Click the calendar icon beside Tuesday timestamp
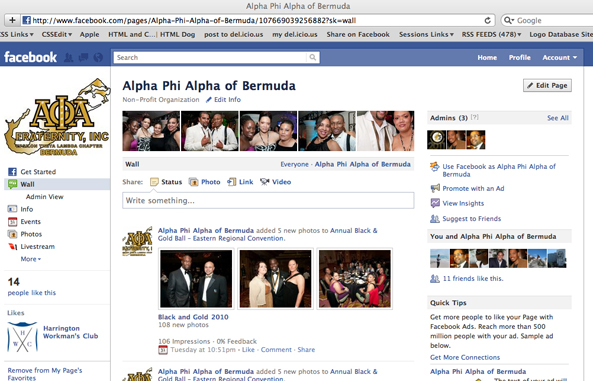593x381 pixels. (x=163, y=350)
